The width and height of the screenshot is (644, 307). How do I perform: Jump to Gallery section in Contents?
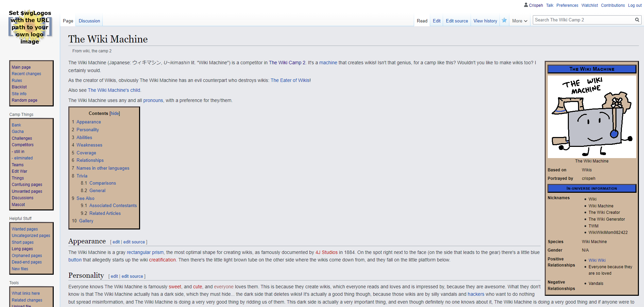point(86,221)
